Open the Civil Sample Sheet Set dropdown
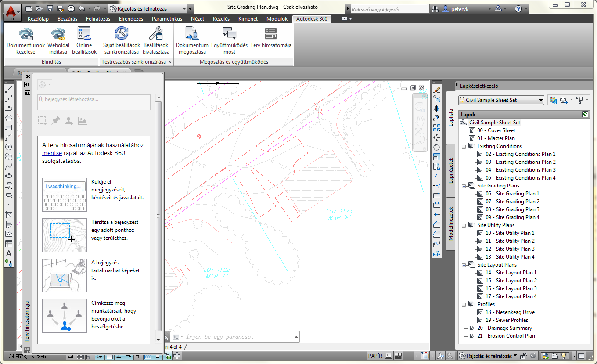This screenshot has height=364, width=597. pos(501,100)
